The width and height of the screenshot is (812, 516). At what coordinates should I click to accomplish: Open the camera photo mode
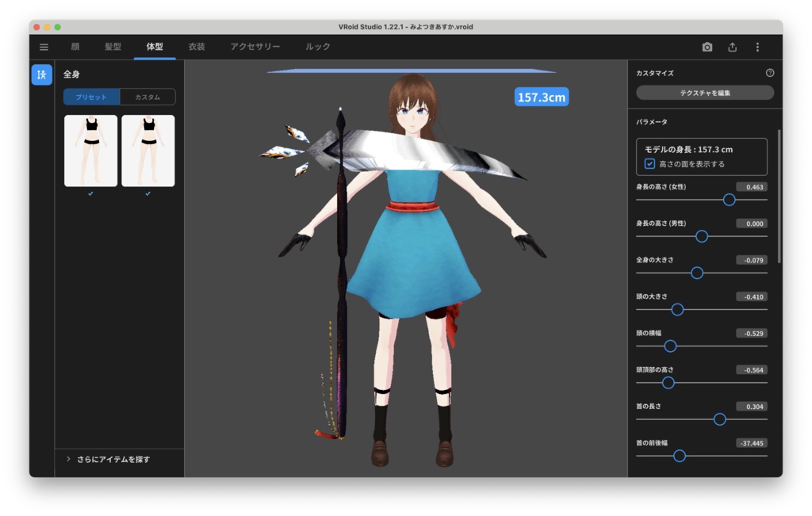(x=707, y=47)
